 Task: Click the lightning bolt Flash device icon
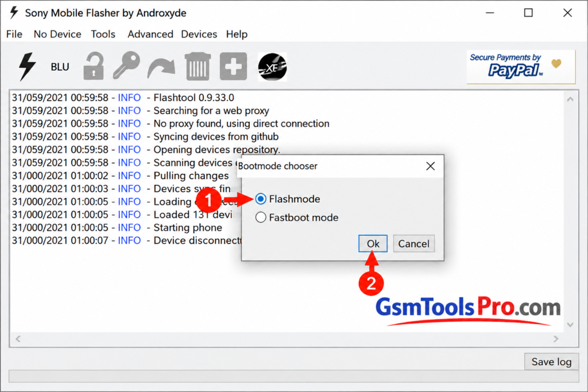(27, 67)
